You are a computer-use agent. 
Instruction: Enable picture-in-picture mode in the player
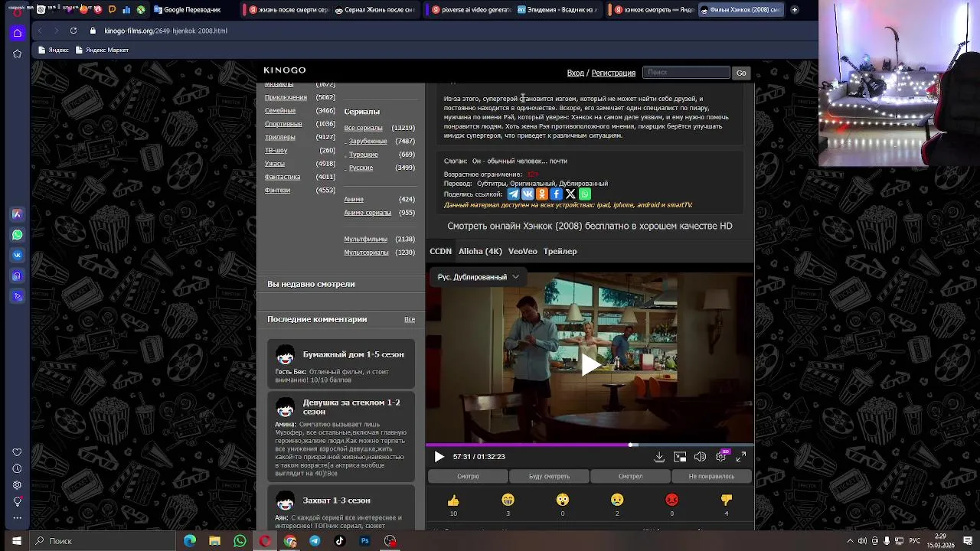pos(680,457)
